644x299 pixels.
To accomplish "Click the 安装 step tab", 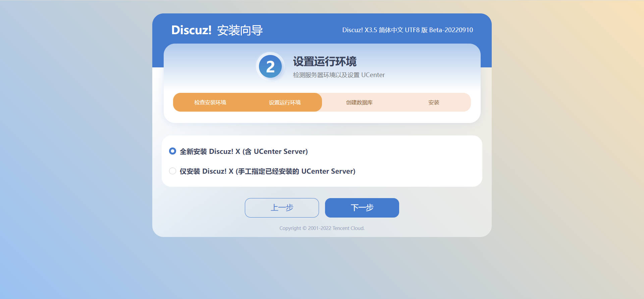I will click(x=434, y=102).
